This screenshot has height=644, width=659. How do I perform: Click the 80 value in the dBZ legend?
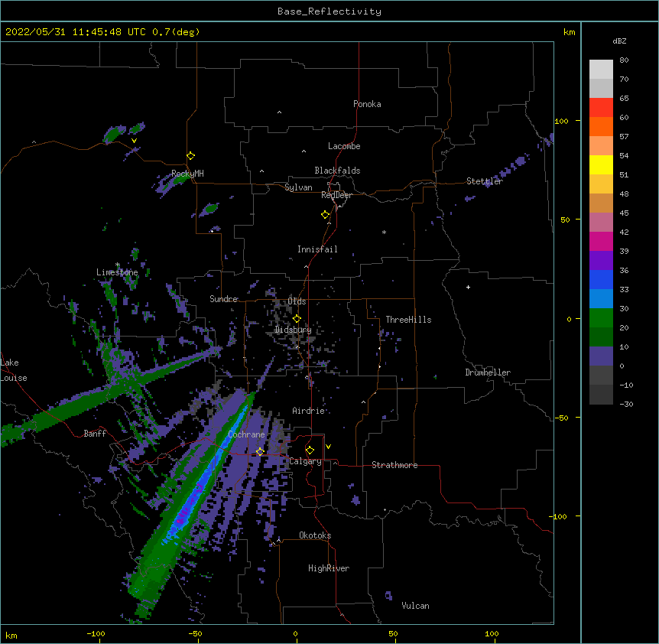click(x=624, y=60)
